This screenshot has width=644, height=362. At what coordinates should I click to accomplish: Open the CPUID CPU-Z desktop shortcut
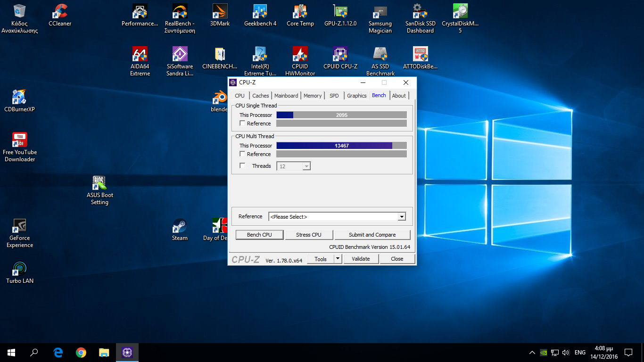pyautogui.click(x=340, y=58)
